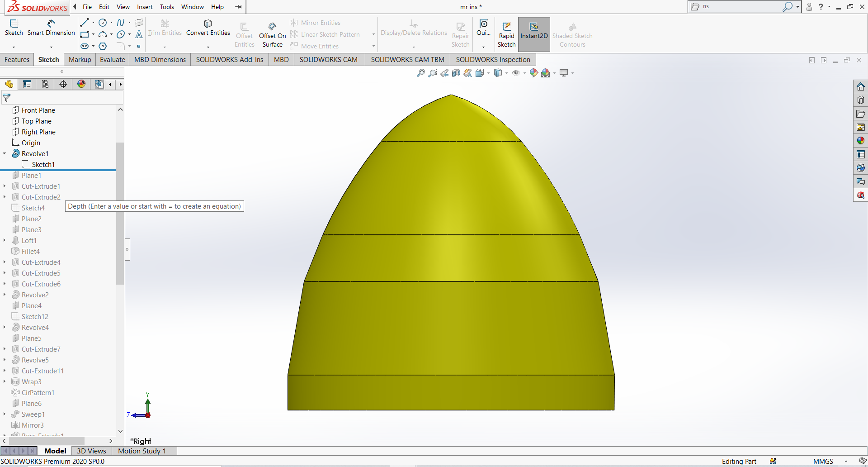Open SOLIDWORKS Forum in task pane
Viewport: 868px width, 467px height.
tap(861, 181)
